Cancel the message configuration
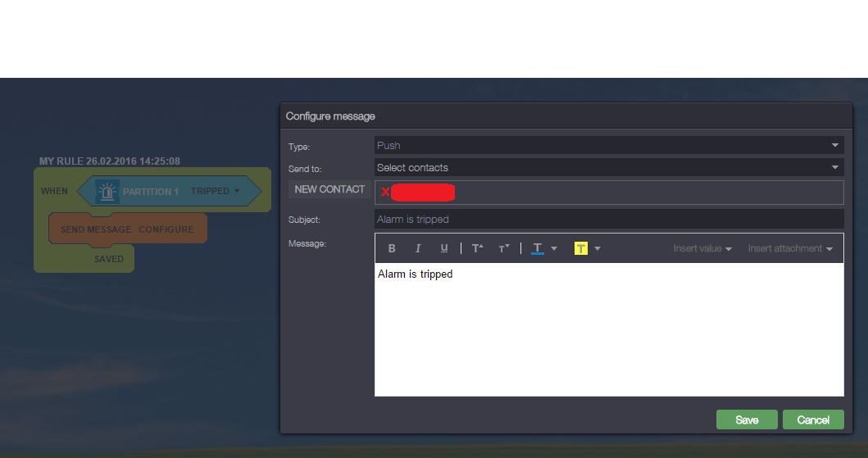This screenshot has width=868, height=458. 812,419
